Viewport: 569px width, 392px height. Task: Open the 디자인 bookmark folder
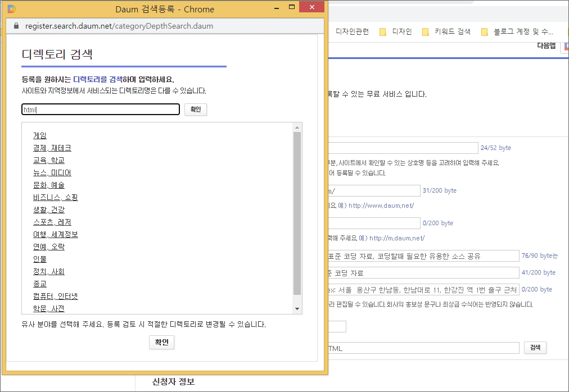point(395,32)
